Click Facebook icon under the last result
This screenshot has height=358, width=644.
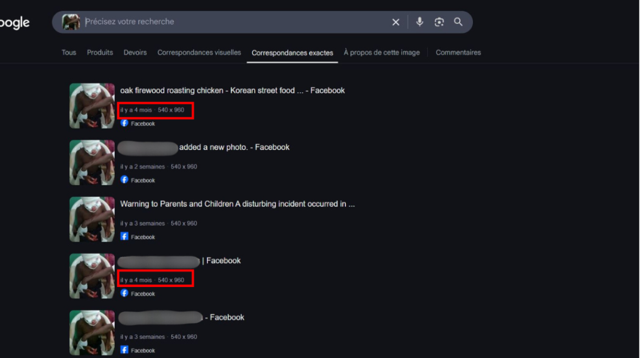click(x=124, y=350)
